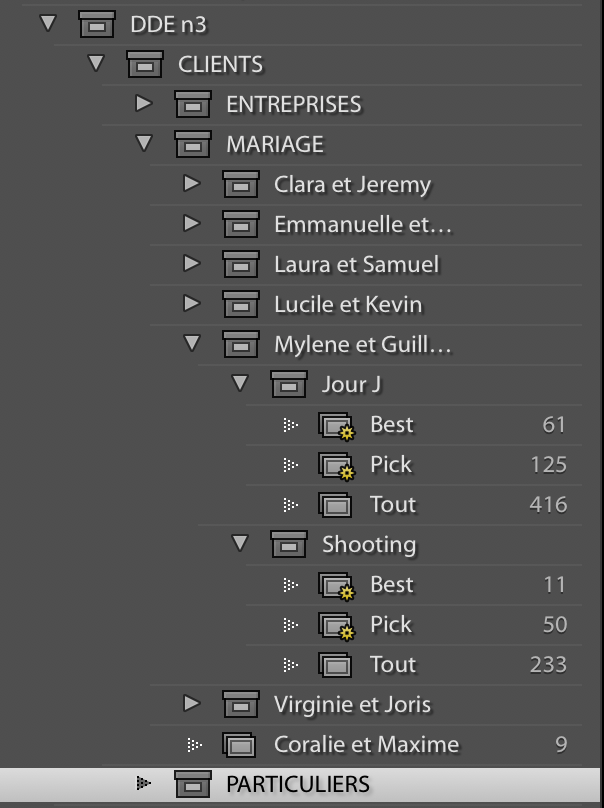
Task: Expand the Laura et Samuel set
Action: [192, 263]
